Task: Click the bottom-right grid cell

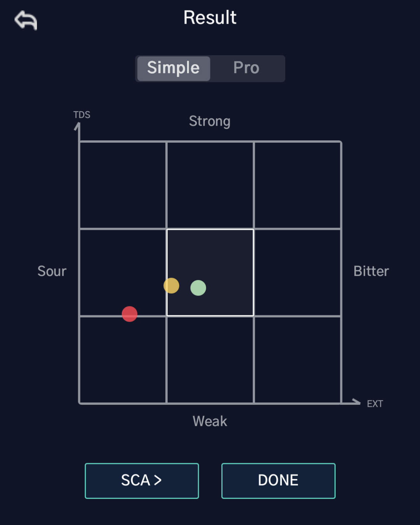Action: [297, 360]
